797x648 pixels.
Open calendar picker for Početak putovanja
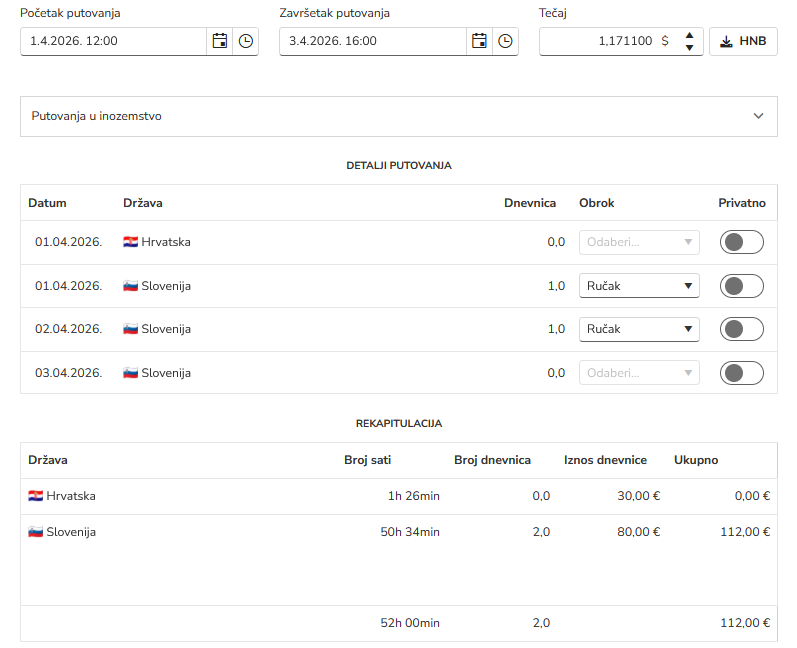(x=220, y=42)
